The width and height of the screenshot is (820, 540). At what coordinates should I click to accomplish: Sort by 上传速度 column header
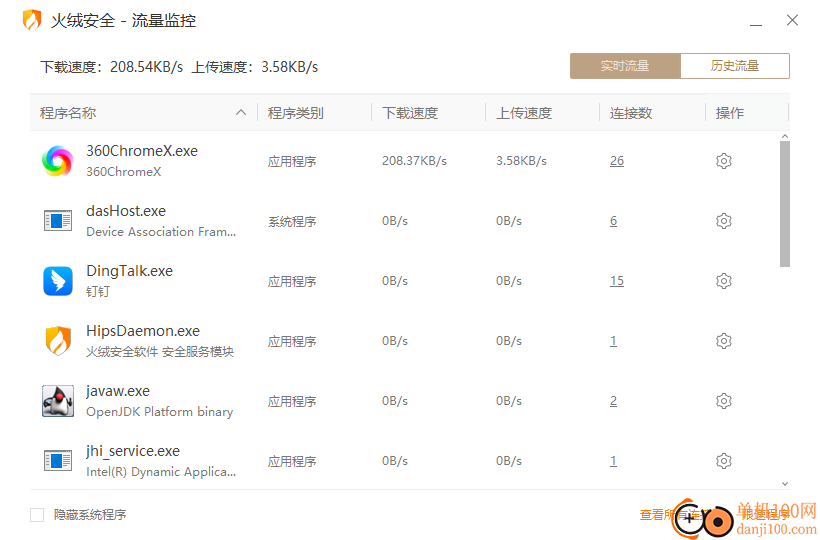pos(524,113)
